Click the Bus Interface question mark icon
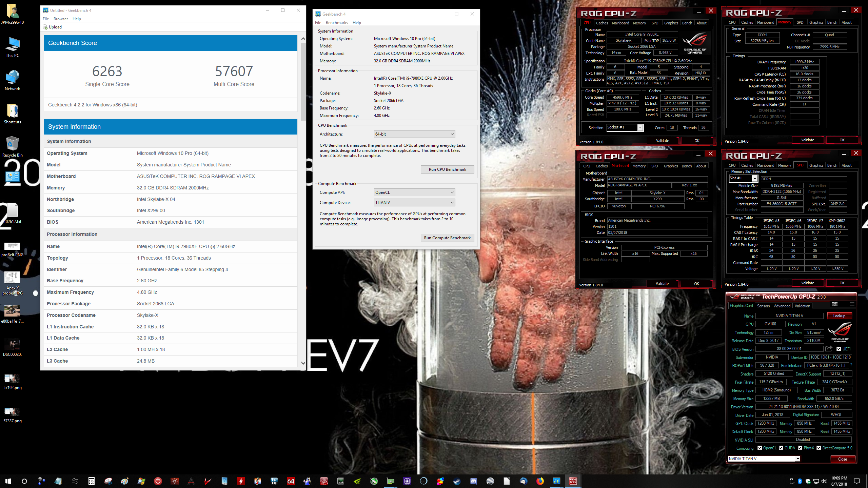The height and width of the screenshot is (488, 868). [x=851, y=365]
